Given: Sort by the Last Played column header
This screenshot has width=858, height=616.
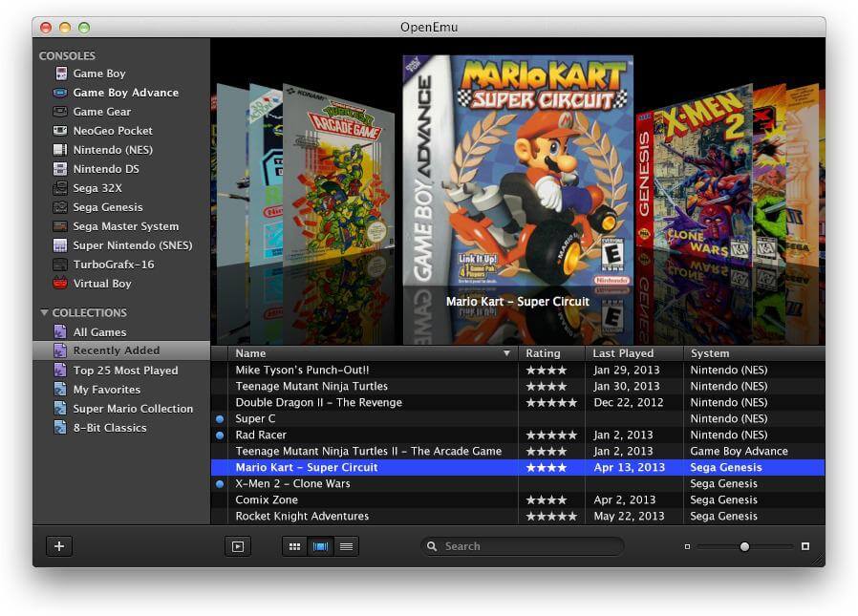Looking at the screenshot, I should (634, 353).
